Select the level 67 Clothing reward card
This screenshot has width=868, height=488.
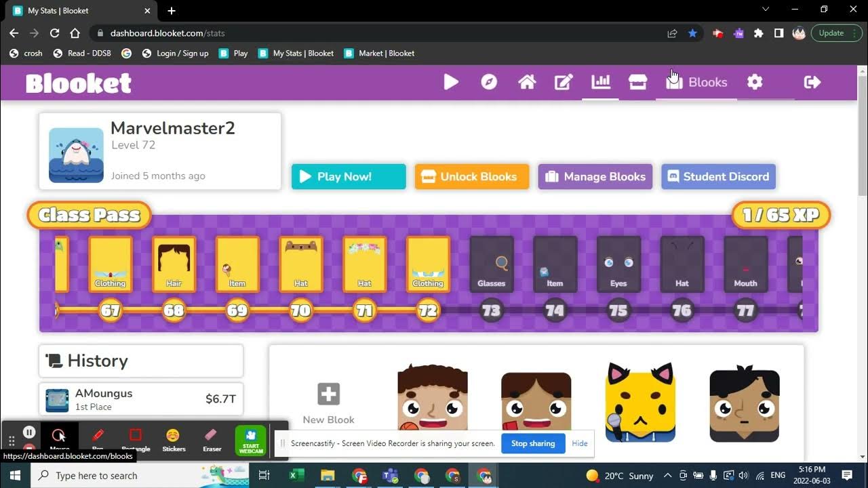[110, 264]
